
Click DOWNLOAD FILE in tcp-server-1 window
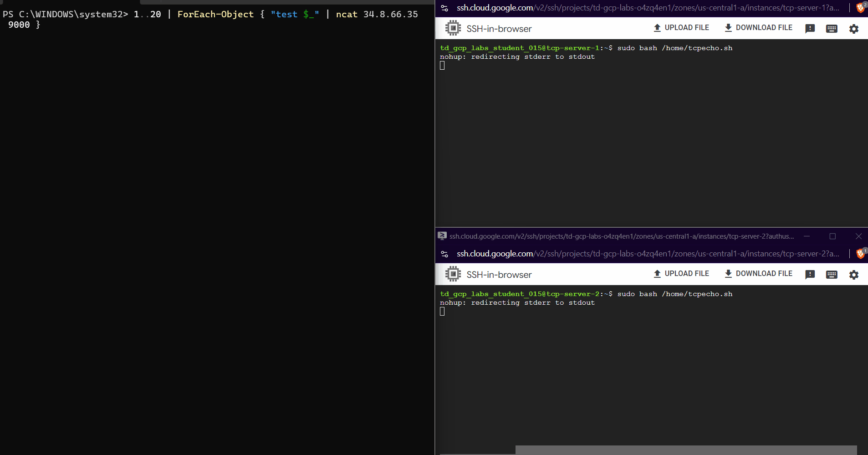tap(758, 28)
